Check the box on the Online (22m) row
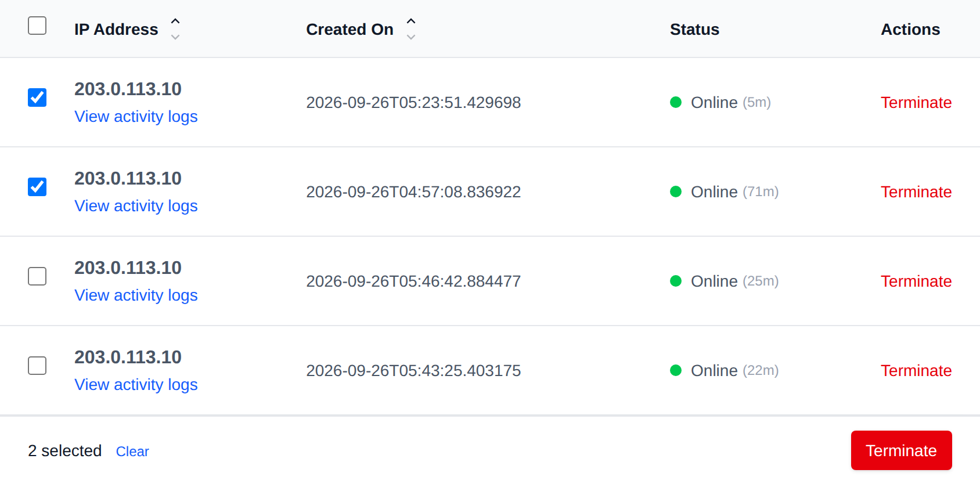 tap(37, 366)
